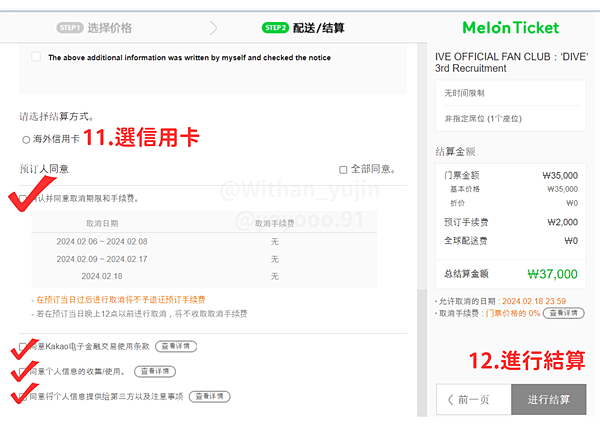Check the Kakao electronic finance terms checkbox
The width and height of the screenshot is (600, 425).
[23, 347]
